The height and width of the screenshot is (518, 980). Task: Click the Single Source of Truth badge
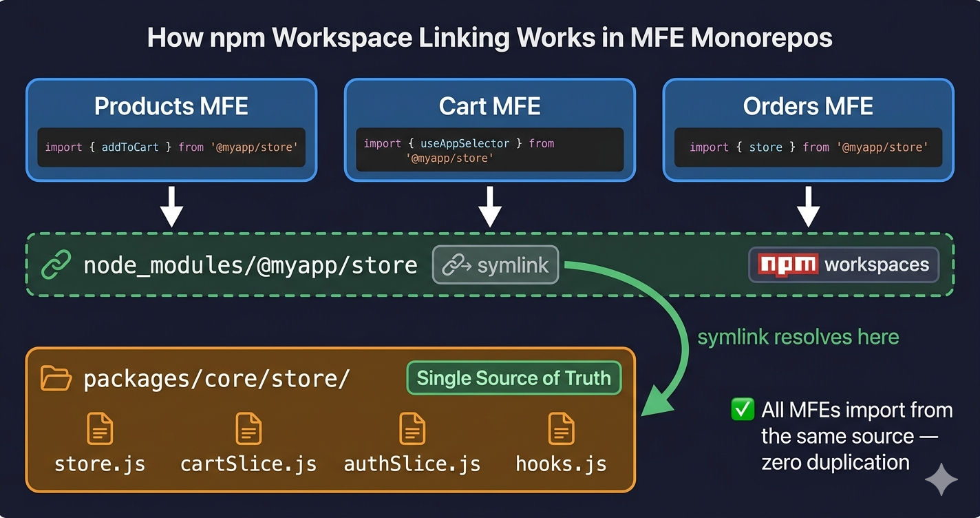coord(514,377)
